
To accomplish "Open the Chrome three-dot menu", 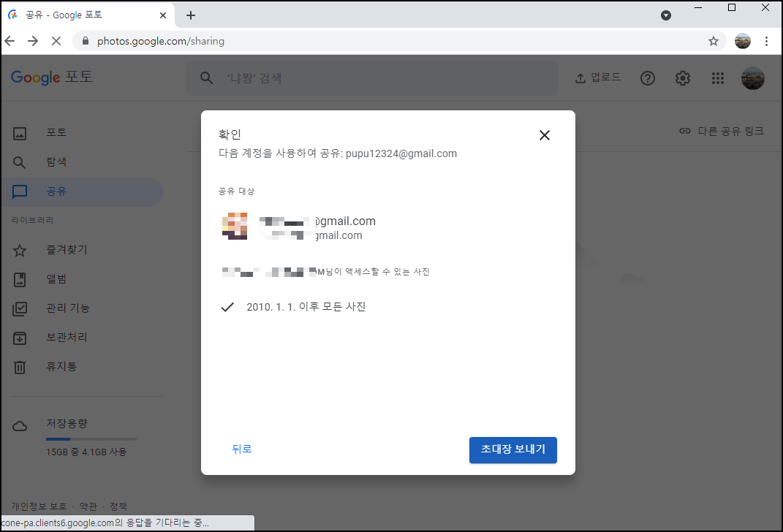I will tap(766, 42).
